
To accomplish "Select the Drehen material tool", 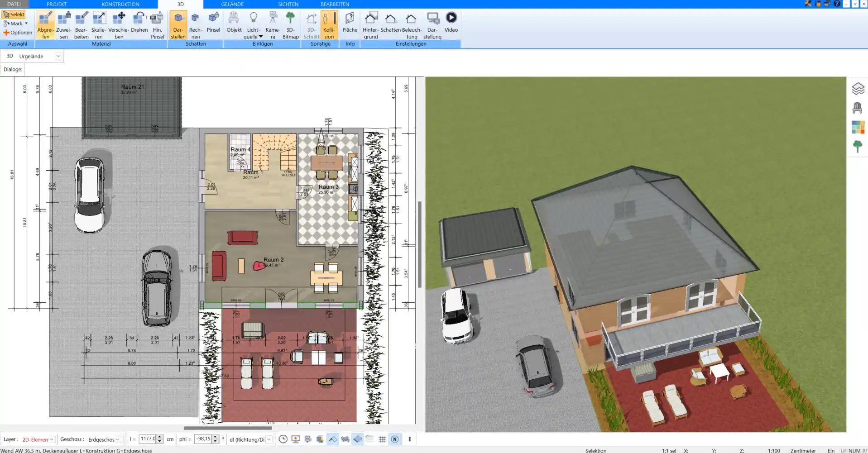I will (x=139, y=23).
